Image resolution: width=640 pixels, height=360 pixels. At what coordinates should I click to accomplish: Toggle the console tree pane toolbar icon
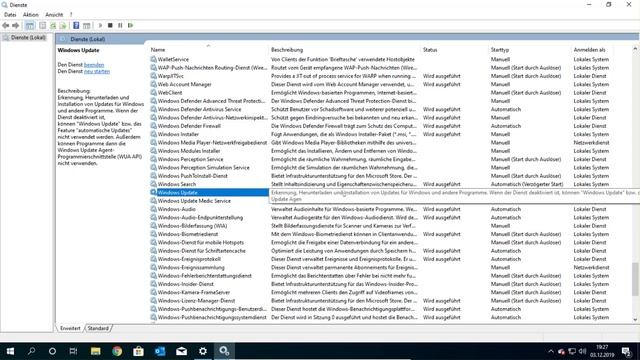coord(30,25)
